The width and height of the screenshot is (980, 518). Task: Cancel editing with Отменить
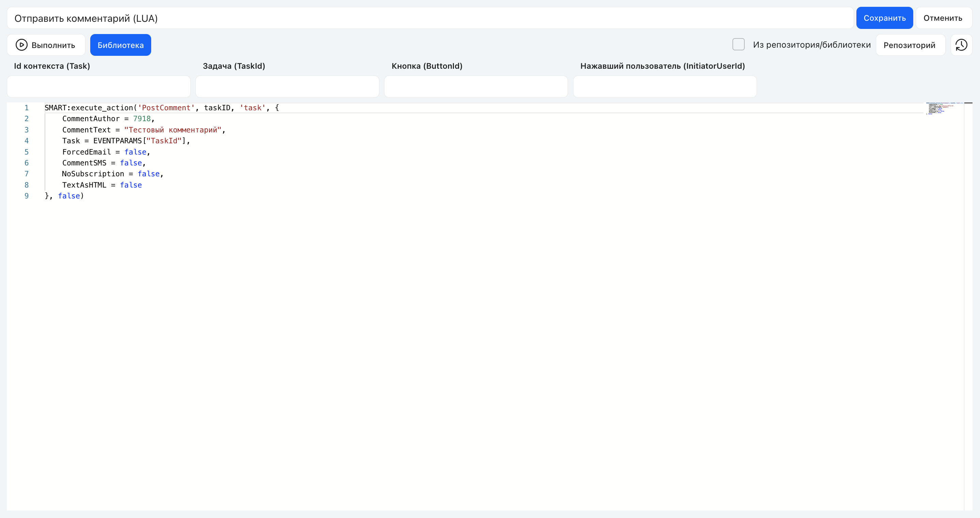(x=943, y=18)
